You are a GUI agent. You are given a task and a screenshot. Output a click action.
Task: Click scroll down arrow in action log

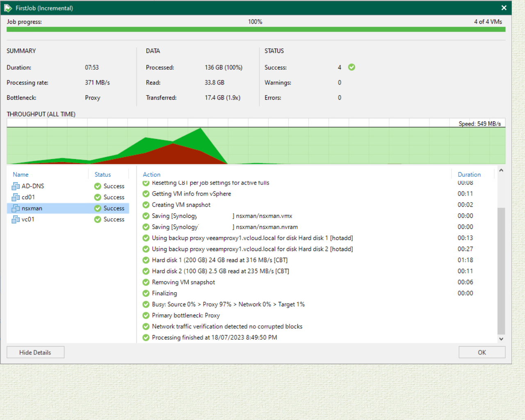pos(501,339)
